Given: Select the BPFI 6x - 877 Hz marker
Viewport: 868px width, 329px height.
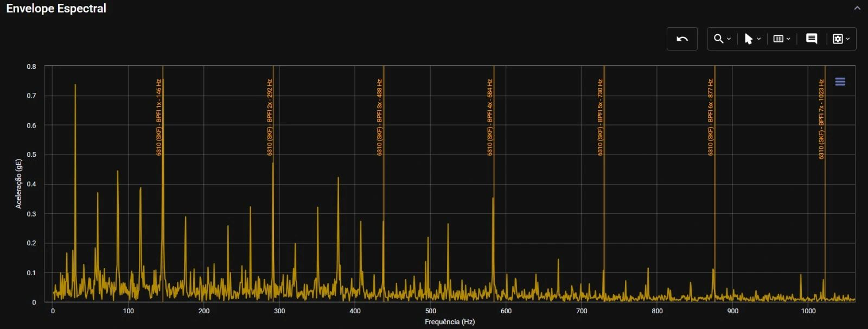Looking at the screenshot, I should (x=711, y=117).
